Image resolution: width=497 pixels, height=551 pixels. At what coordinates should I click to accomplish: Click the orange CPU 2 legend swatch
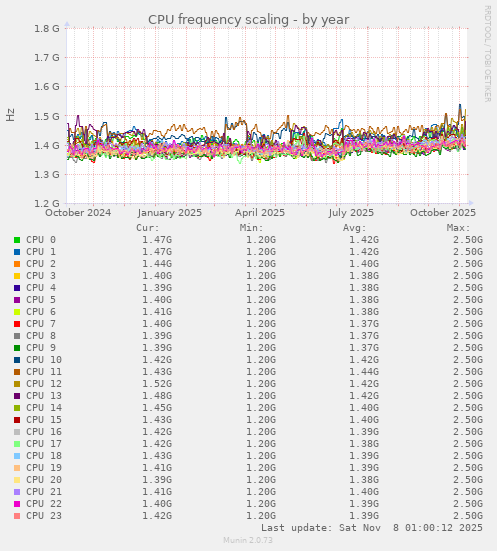click(17, 264)
